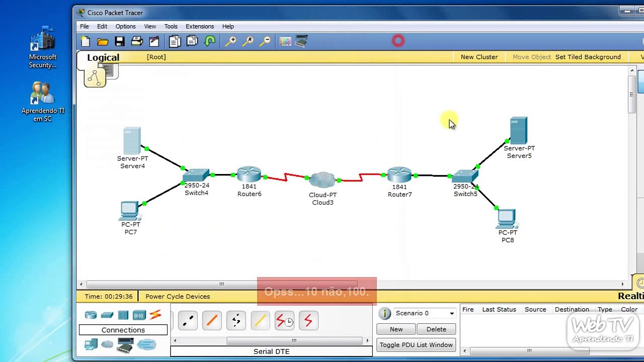Open the Options menu
Viewport: 644px width, 362px height.
click(125, 26)
